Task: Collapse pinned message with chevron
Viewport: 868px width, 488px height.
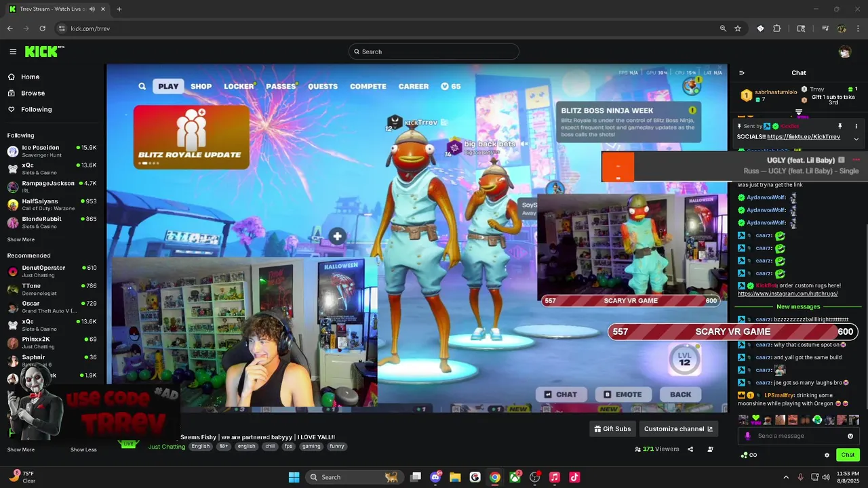Action: tap(856, 139)
